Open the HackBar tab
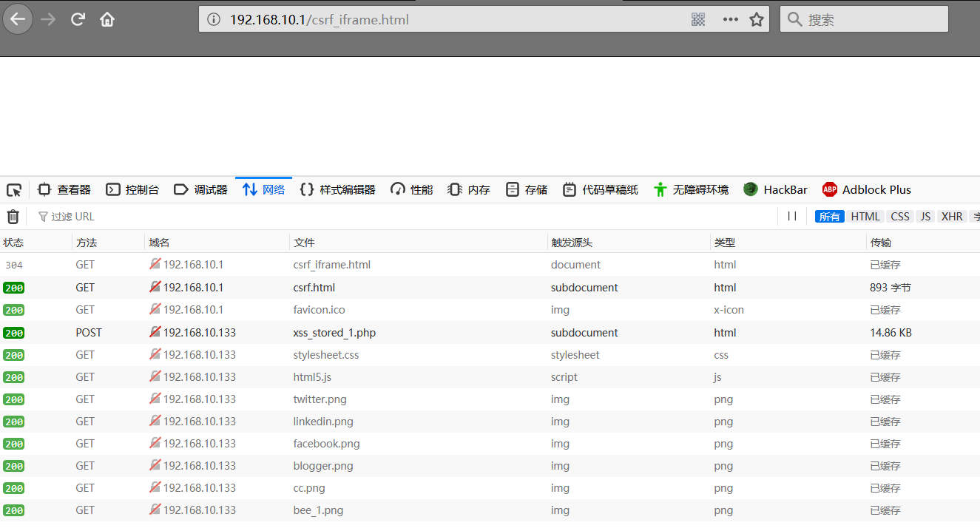The image size is (980, 531). pyautogui.click(x=776, y=190)
